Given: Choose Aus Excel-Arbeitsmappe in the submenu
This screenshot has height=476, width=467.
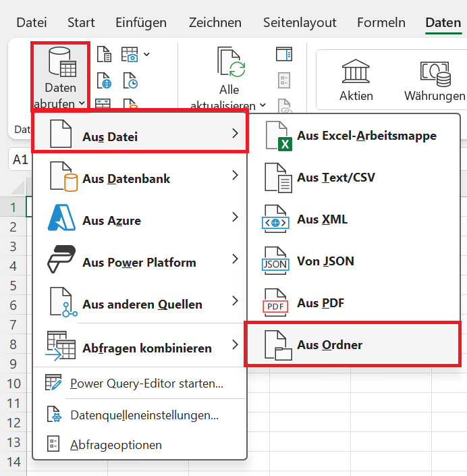Looking at the screenshot, I should pos(354,136).
